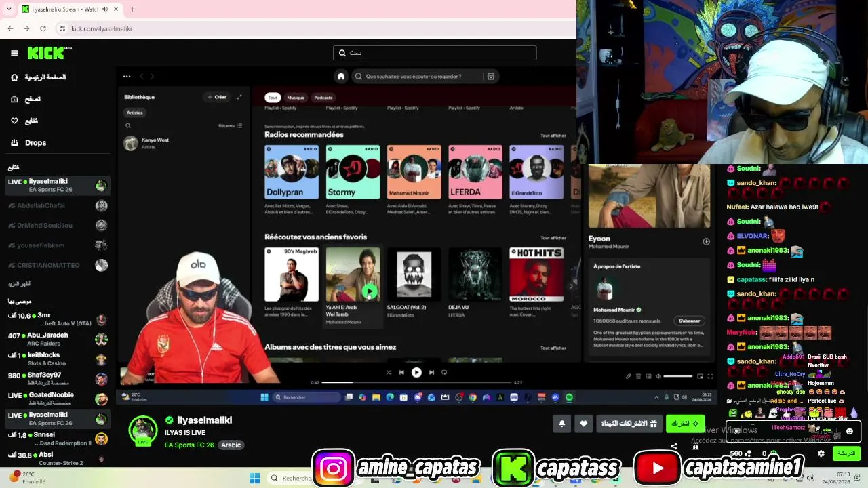Toggle the Artistes library filter
This screenshot has height=488, width=868.
(135, 113)
